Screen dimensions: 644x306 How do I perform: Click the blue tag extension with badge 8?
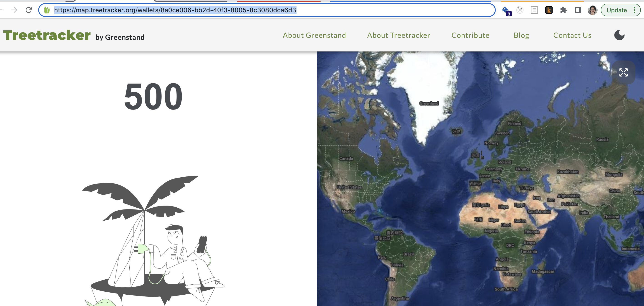(506, 10)
